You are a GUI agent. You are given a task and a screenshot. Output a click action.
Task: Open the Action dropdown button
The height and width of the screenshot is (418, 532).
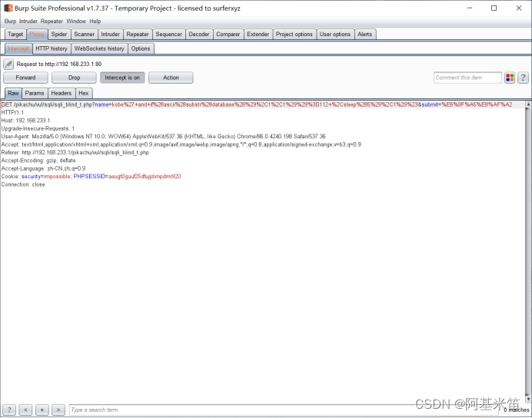click(171, 78)
